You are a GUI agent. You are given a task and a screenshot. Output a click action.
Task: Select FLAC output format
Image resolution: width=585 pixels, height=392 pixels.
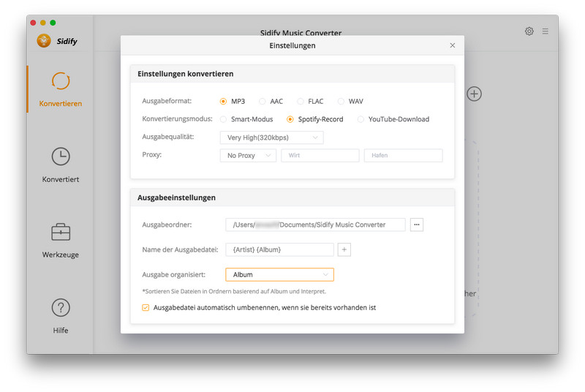(301, 102)
